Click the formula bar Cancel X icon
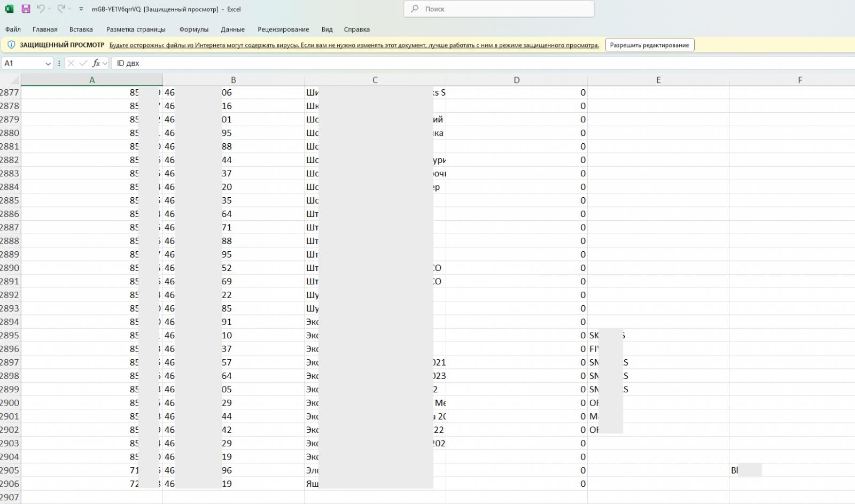This screenshot has height=504, width=855. (x=71, y=63)
